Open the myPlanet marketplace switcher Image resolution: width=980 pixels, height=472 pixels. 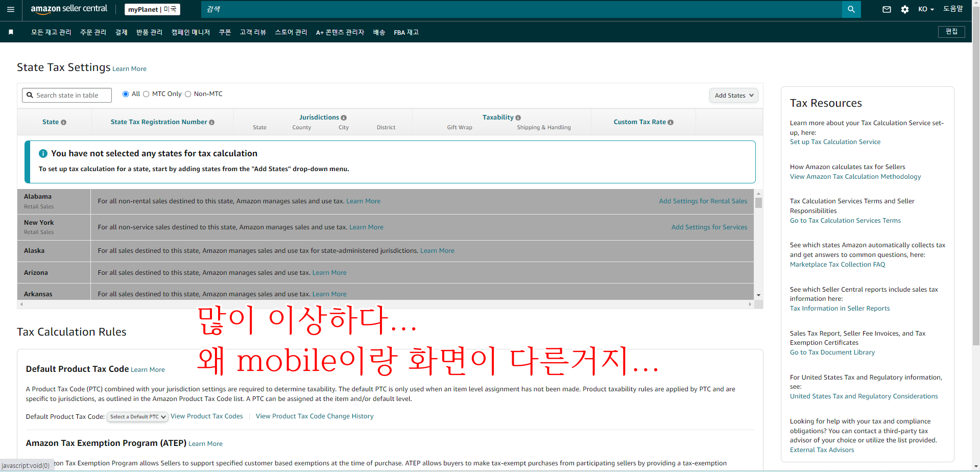[152, 9]
